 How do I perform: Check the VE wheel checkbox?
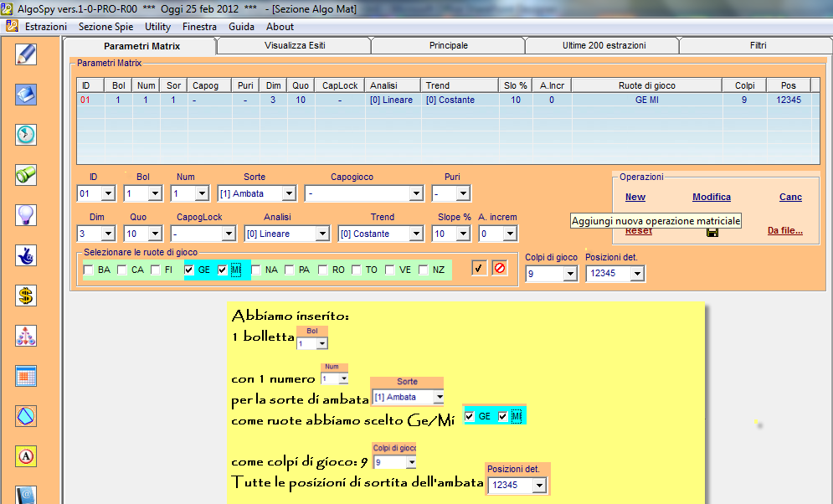(x=390, y=270)
